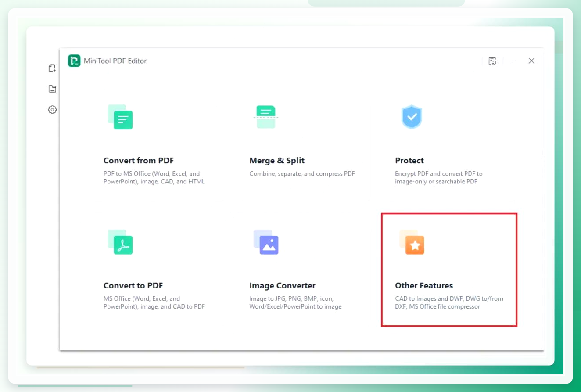Image resolution: width=581 pixels, height=392 pixels.
Task: Open the Convert from PDF feature title
Action: (139, 161)
